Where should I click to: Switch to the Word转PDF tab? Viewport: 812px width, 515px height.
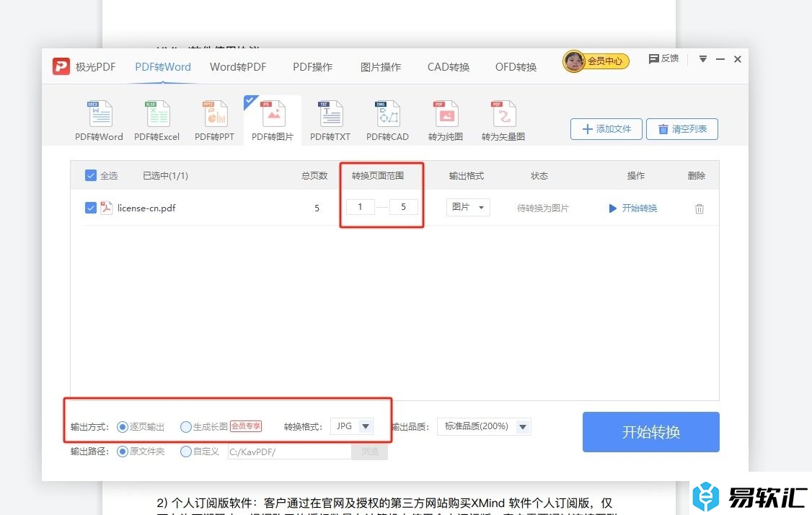[x=238, y=67]
